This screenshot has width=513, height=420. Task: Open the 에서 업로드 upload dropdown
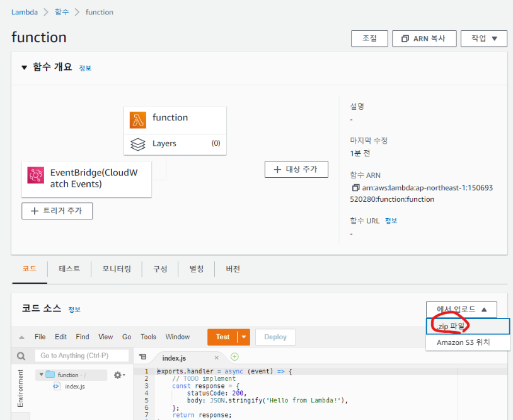pyautogui.click(x=461, y=310)
